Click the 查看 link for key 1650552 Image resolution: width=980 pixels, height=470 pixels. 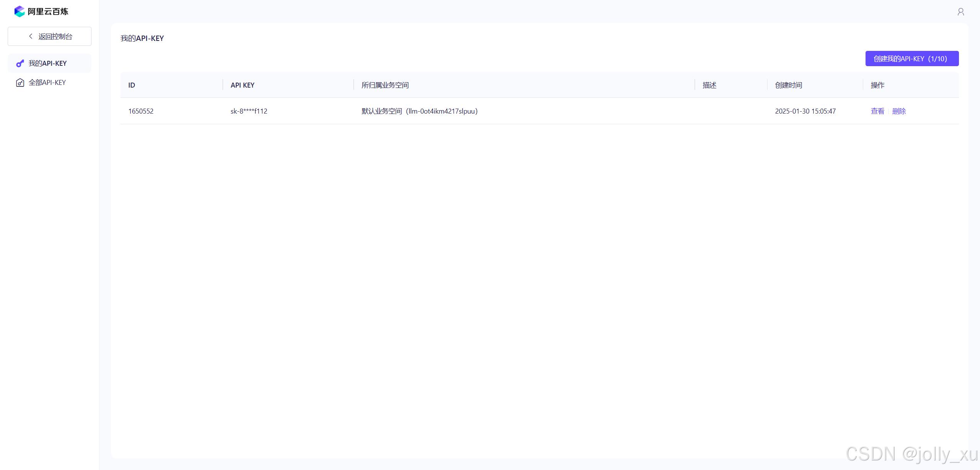(x=877, y=111)
